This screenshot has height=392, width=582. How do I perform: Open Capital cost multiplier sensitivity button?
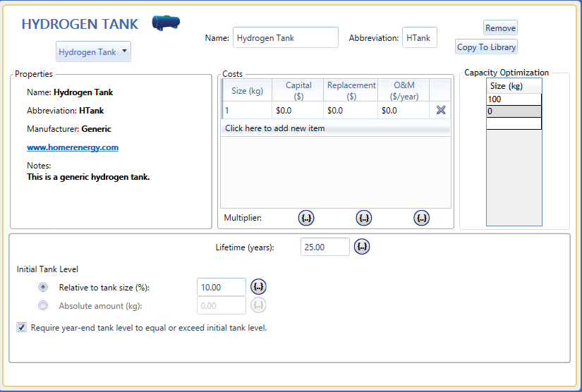tap(306, 218)
